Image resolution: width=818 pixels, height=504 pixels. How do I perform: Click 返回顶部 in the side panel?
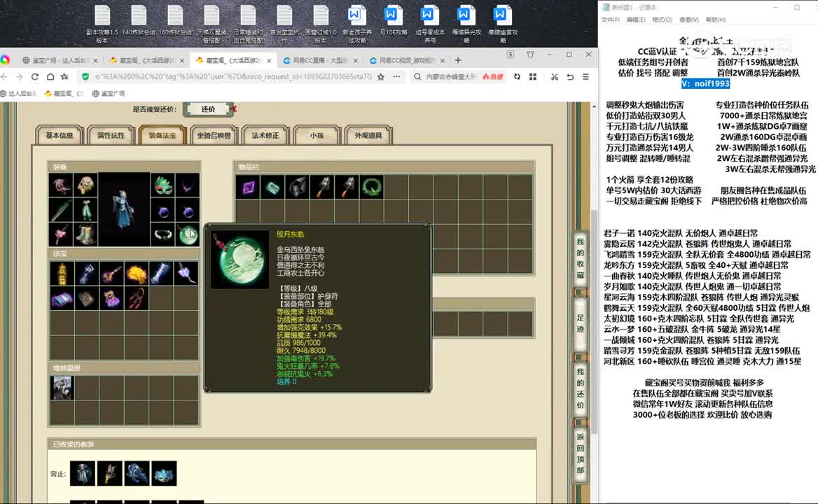(580, 454)
